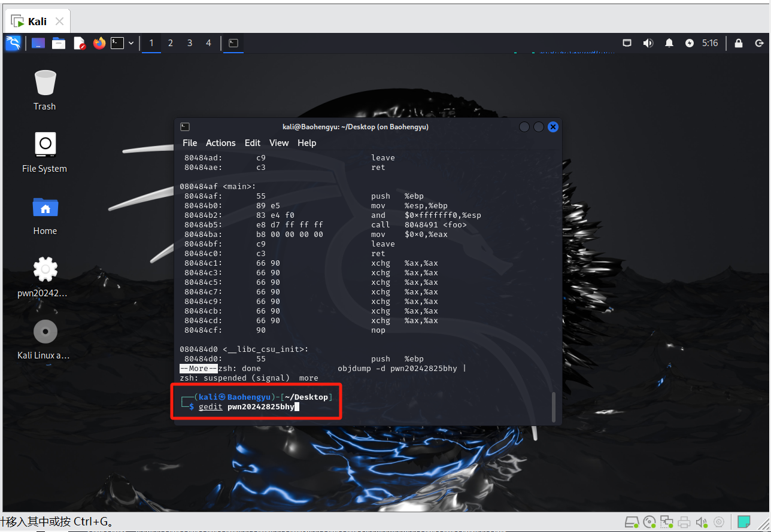The image size is (771, 532).
Task: Click the show desktop panel icon
Action: tap(38, 43)
